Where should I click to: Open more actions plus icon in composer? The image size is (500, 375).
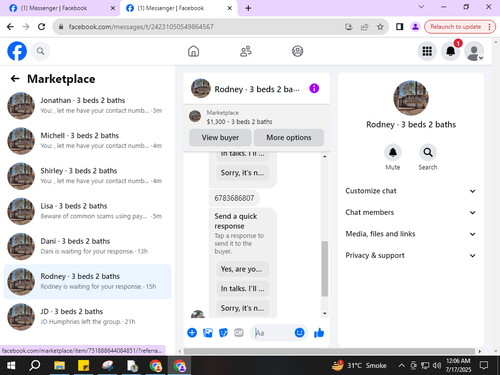pos(192,332)
